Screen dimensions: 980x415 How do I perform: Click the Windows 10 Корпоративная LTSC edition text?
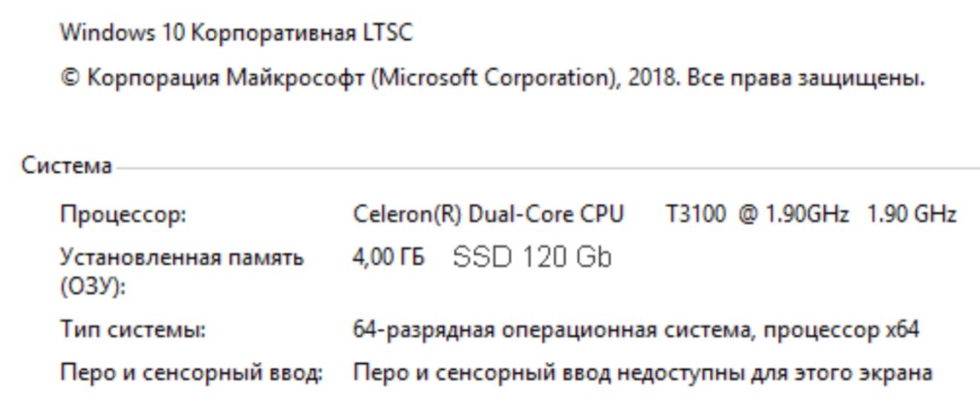[x=236, y=33]
